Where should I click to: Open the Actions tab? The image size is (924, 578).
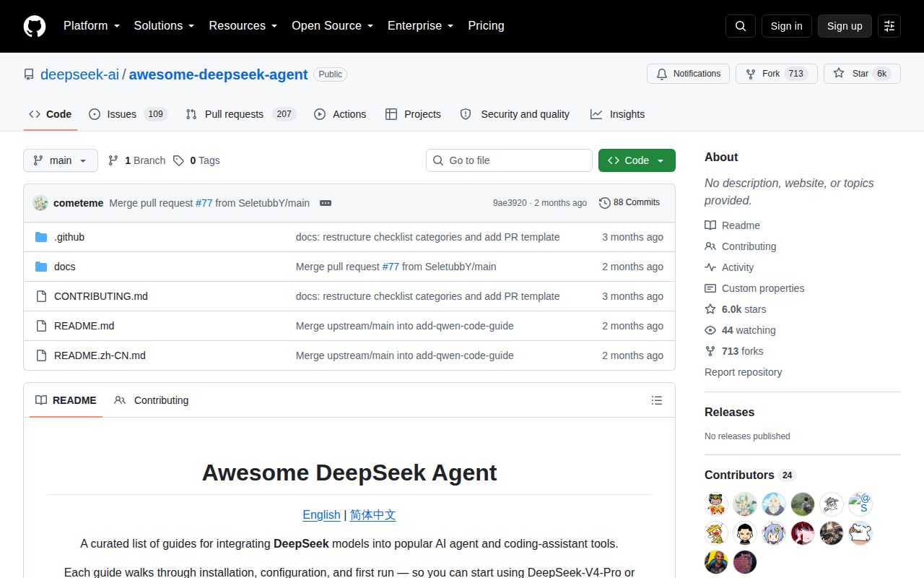tap(340, 114)
